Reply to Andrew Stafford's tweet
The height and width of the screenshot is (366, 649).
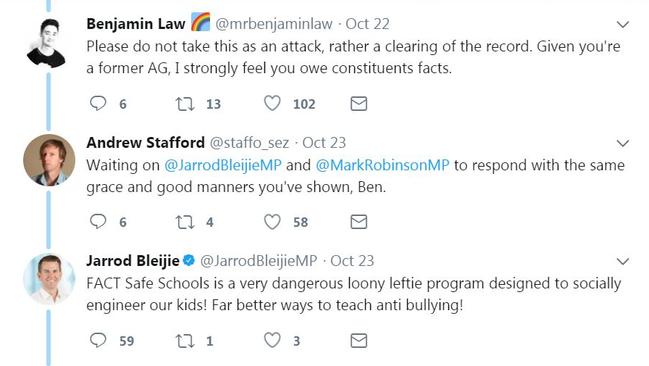tap(98, 222)
